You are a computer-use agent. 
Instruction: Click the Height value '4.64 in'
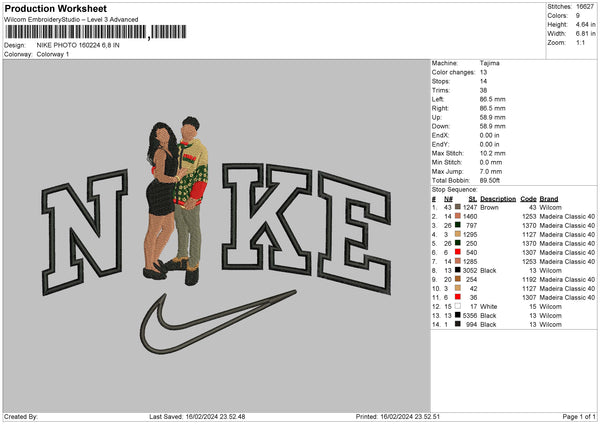pyautogui.click(x=585, y=24)
